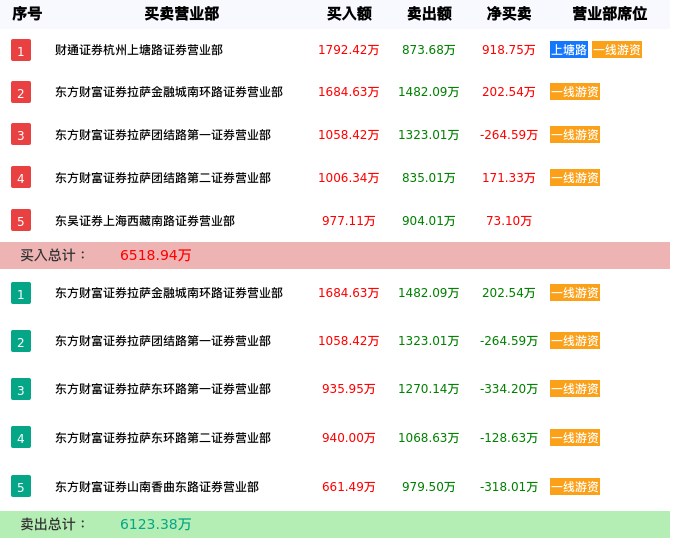676x540 pixels.
Task: Click the green rank 1 badge
Action: [21, 293]
